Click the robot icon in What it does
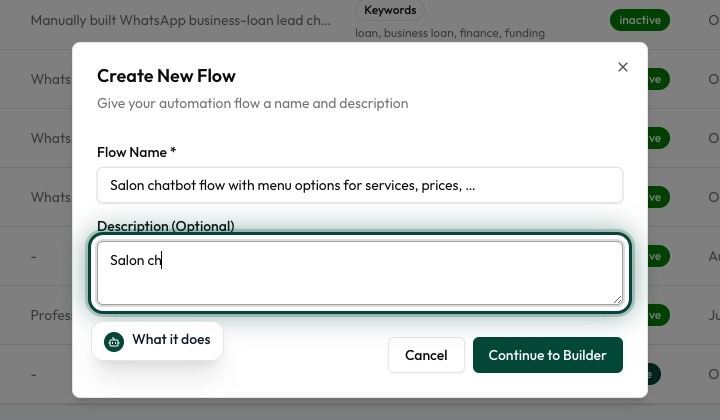Image resolution: width=720 pixels, height=420 pixels. click(x=114, y=342)
